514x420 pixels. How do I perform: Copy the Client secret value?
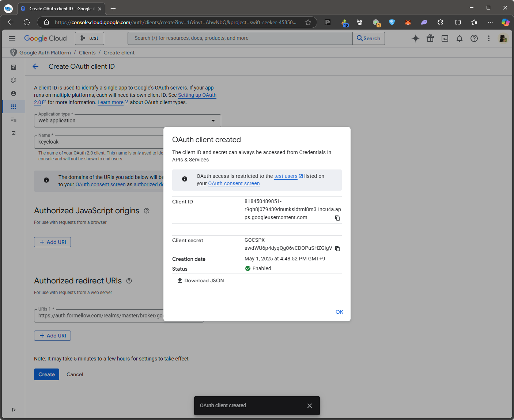pos(337,249)
